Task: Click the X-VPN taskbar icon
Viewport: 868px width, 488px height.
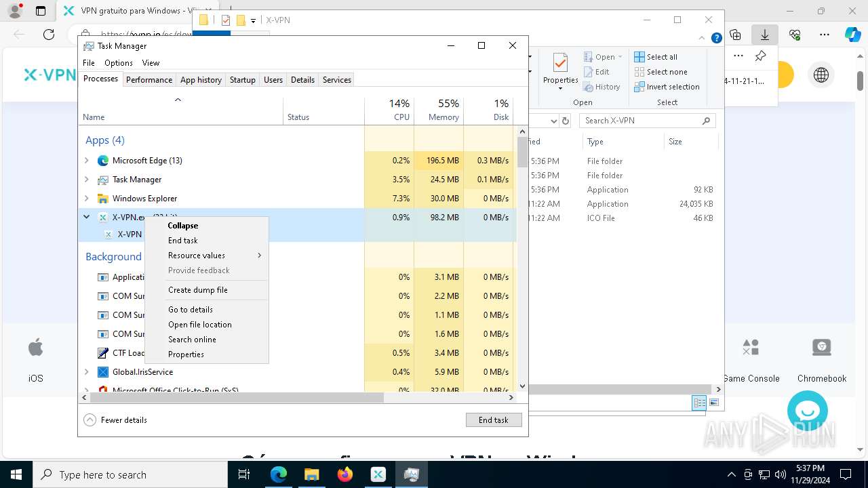Action: (x=378, y=474)
